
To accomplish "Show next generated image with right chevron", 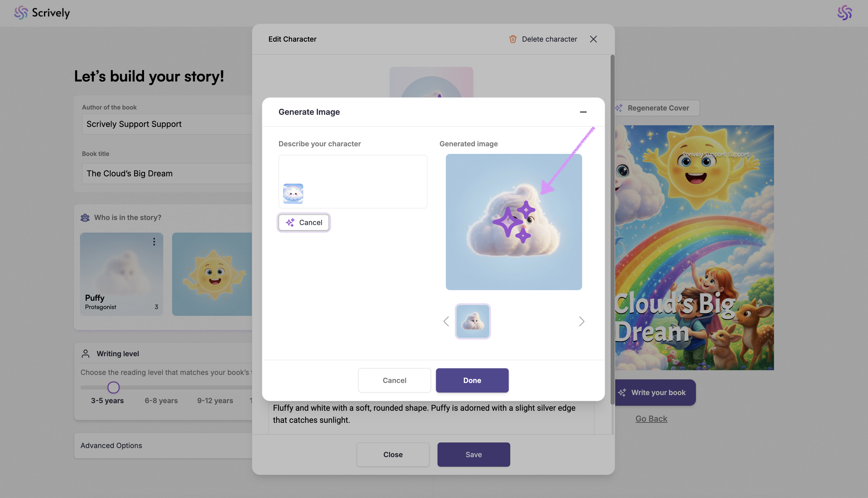I will tap(581, 321).
